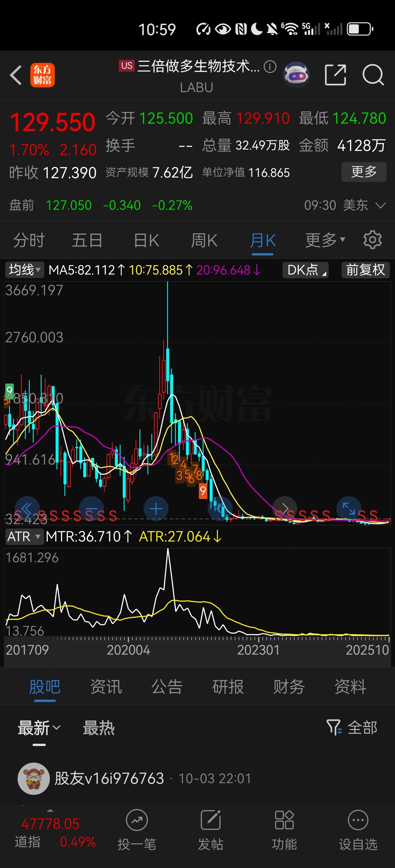Viewport: 395px width, 868px height.
Task: Toggle the 前复权 adjustment button
Action: click(x=365, y=270)
